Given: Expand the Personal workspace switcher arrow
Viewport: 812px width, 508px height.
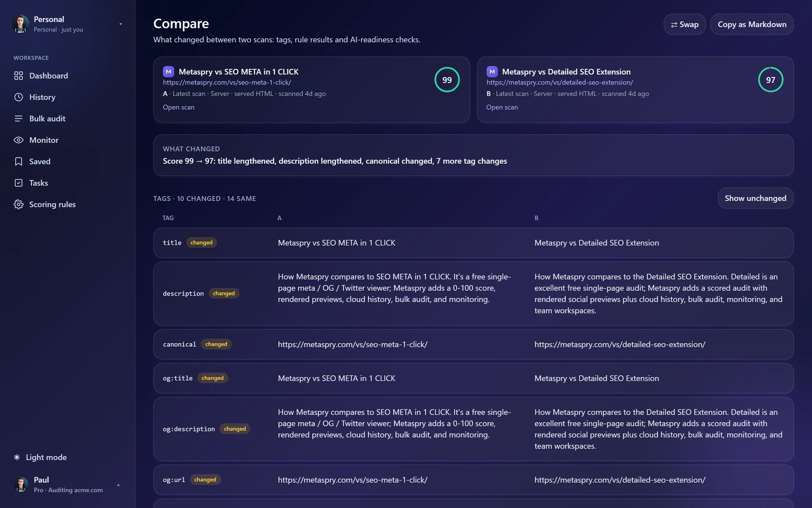Looking at the screenshot, I should [x=121, y=24].
